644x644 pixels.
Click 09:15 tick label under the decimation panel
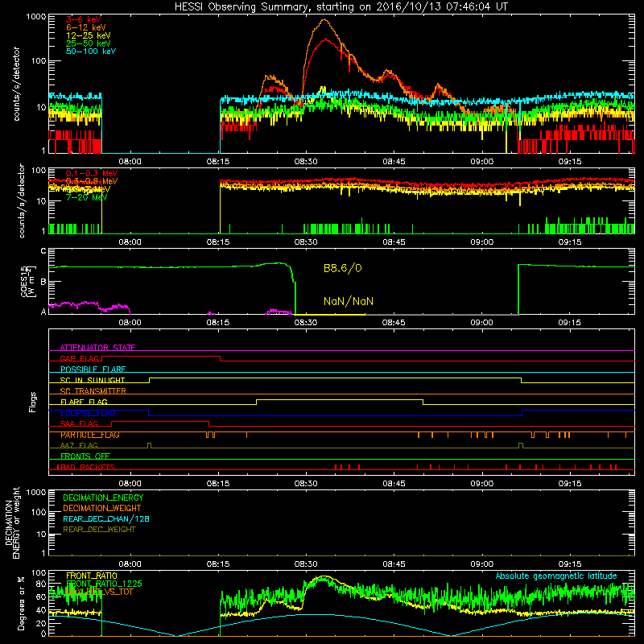[x=570, y=564]
